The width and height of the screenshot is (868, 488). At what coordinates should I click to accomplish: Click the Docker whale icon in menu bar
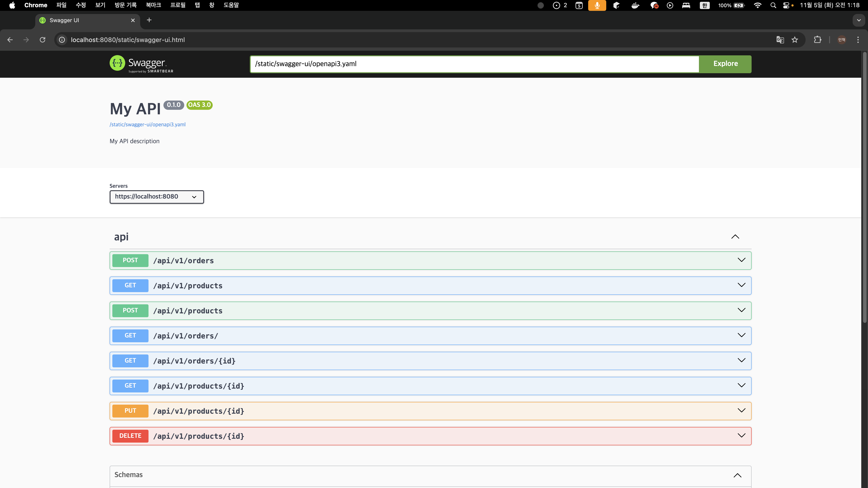pyautogui.click(x=635, y=5)
